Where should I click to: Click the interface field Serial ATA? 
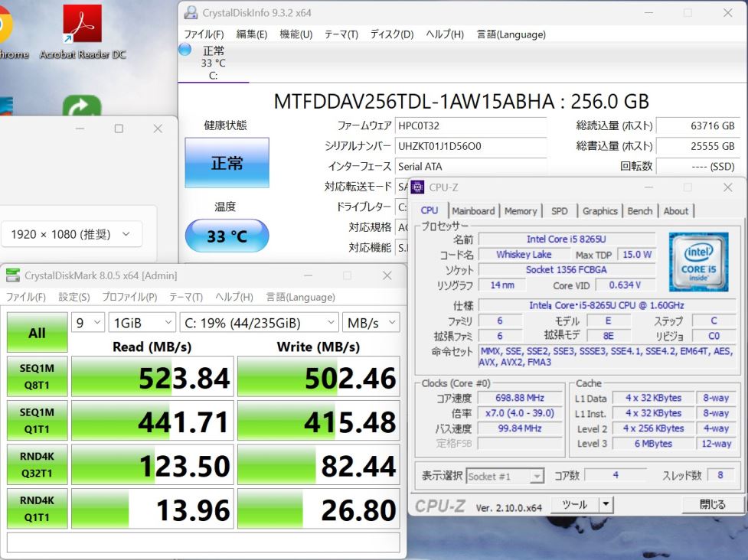[x=471, y=166]
